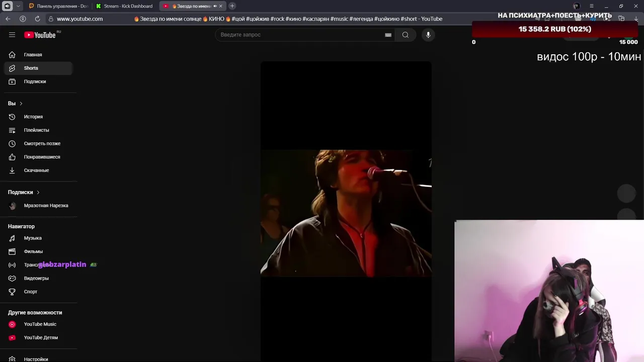Open the YouTube hamburger guide menu
This screenshot has width=644, height=362.
[x=12, y=35]
